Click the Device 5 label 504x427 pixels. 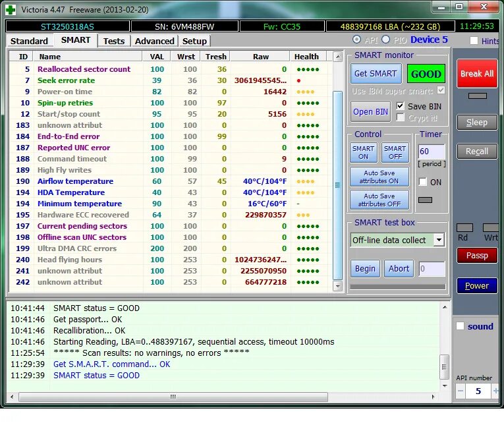tap(429, 40)
